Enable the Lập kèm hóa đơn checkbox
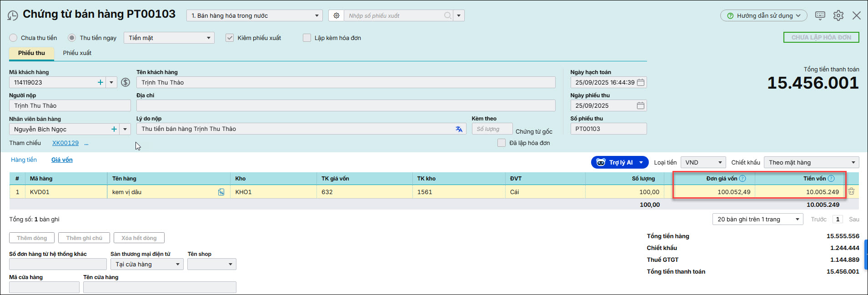This screenshot has height=295, width=868. point(307,38)
